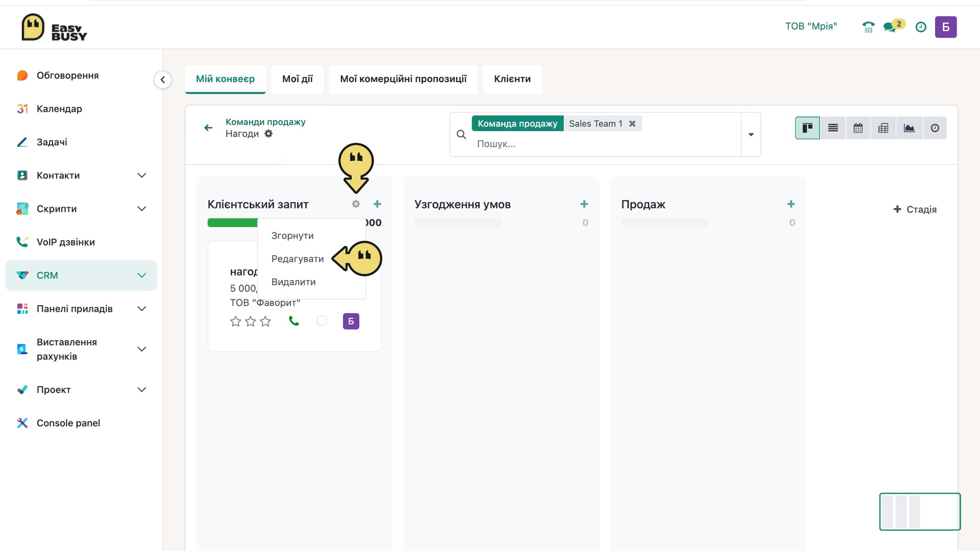Screen dimensions: 980x551
Task: Open the EasyBusy logo home
Action: [x=54, y=28]
